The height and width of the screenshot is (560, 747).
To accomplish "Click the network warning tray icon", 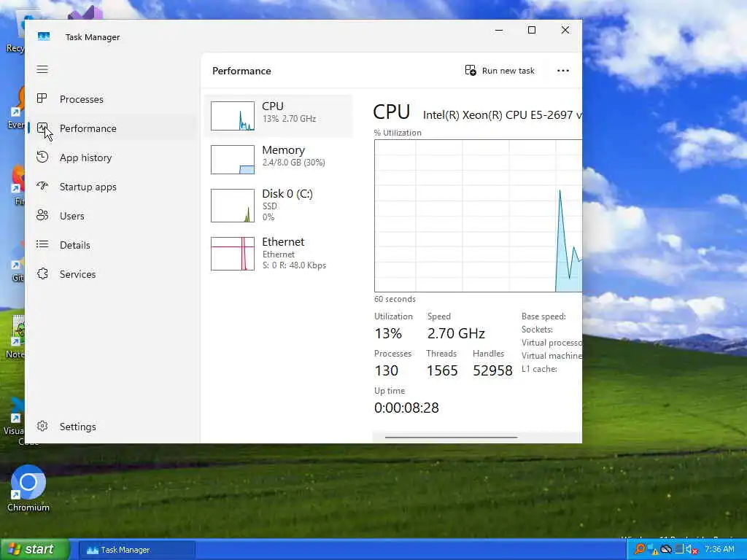I will 653,550.
